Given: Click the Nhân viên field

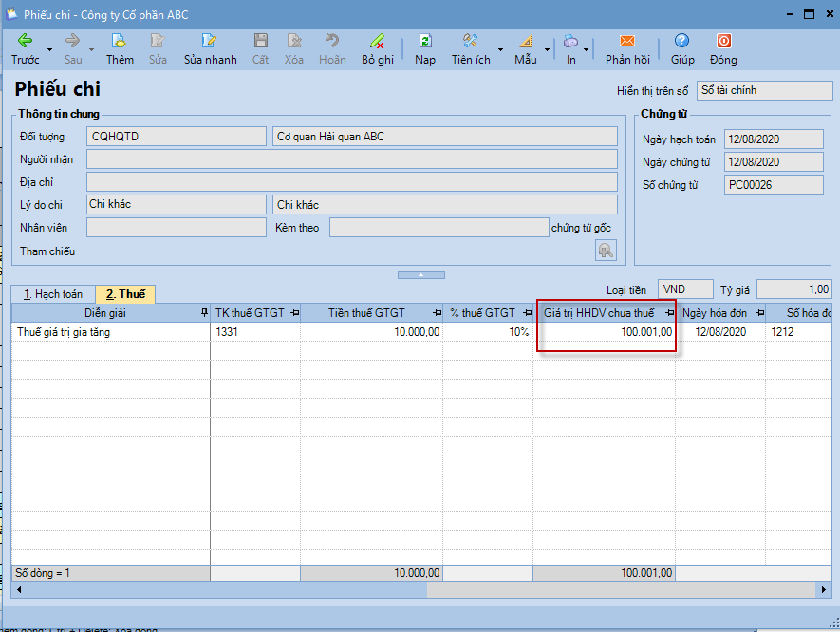Looking at the screenshot, I should [177, 227].
